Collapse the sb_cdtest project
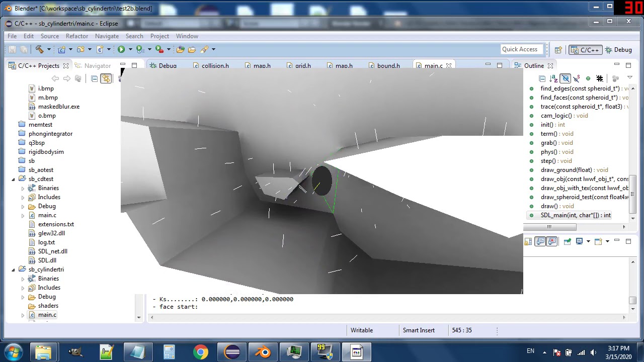Image resolution: width=644 pixels, height=362 pixels. click(x=14, y=179)
